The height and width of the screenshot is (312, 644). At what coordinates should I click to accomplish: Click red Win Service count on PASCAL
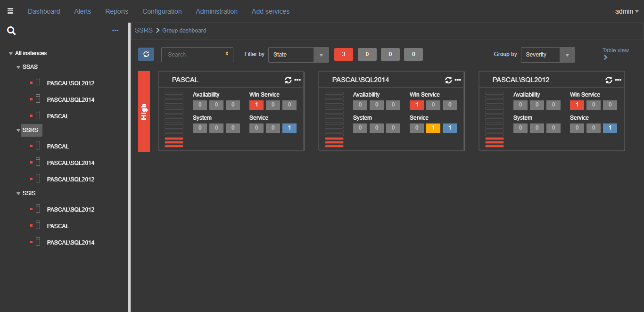click(x=256, y=105)
